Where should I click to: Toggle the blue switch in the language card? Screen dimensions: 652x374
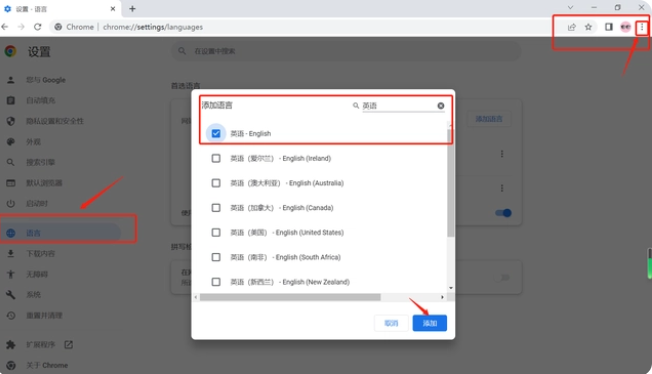[x=503, y=213]
